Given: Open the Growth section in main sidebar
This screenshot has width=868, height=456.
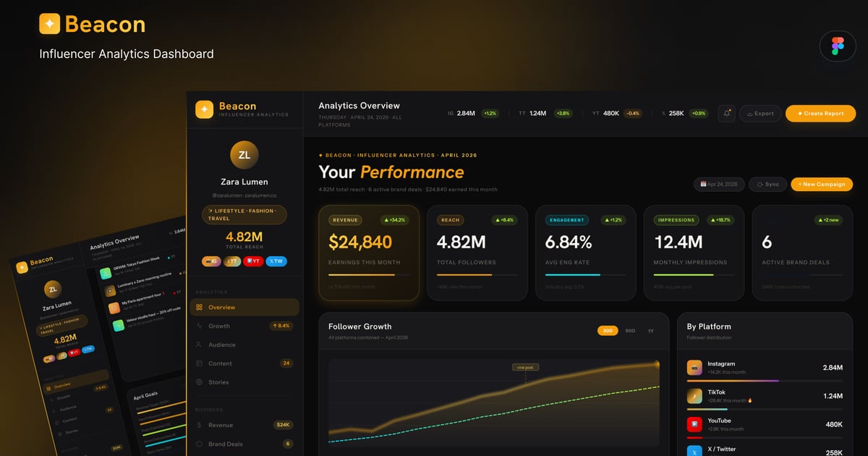Looking at the screenshot, I should click(244, 326).
